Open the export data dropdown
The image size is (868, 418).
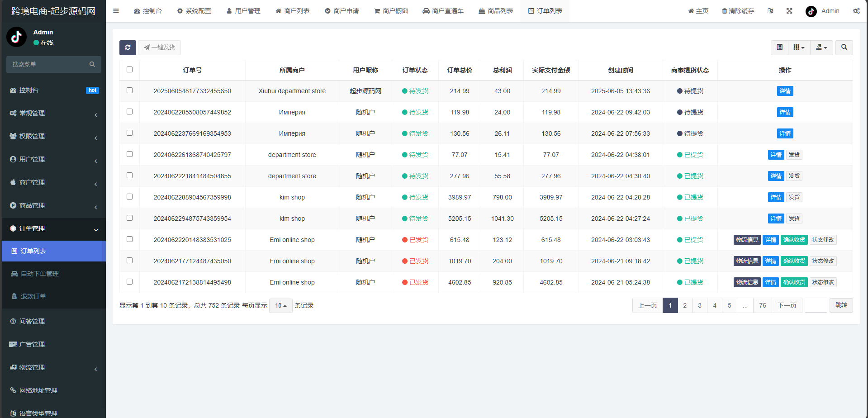(x=821, y=47)
